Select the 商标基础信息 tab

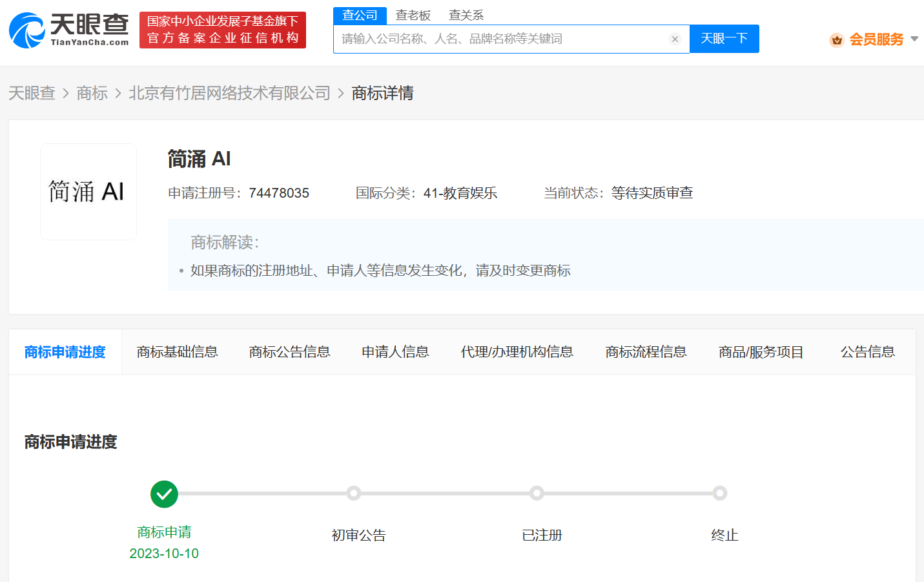pos(178,352)
